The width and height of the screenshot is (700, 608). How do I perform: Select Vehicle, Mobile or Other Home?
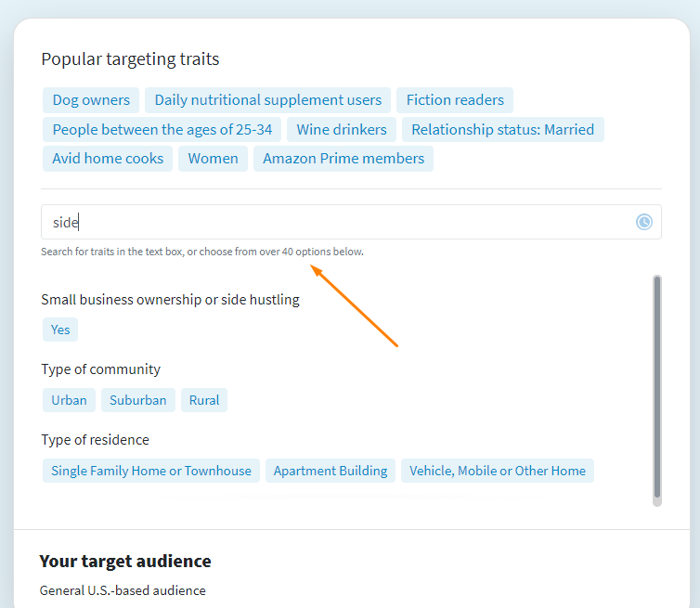pyautogui.click(x=498, y=471)
